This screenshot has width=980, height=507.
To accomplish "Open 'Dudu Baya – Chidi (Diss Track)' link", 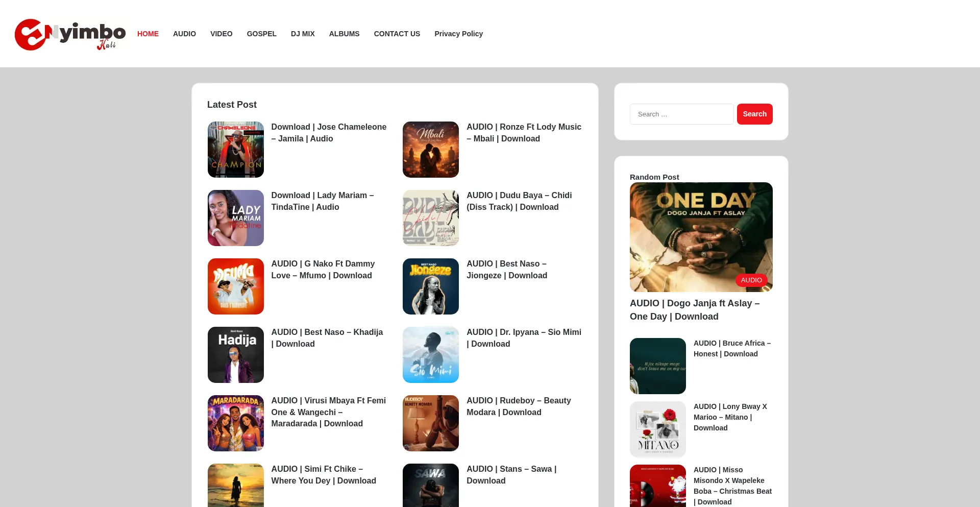I will point(519,201).
